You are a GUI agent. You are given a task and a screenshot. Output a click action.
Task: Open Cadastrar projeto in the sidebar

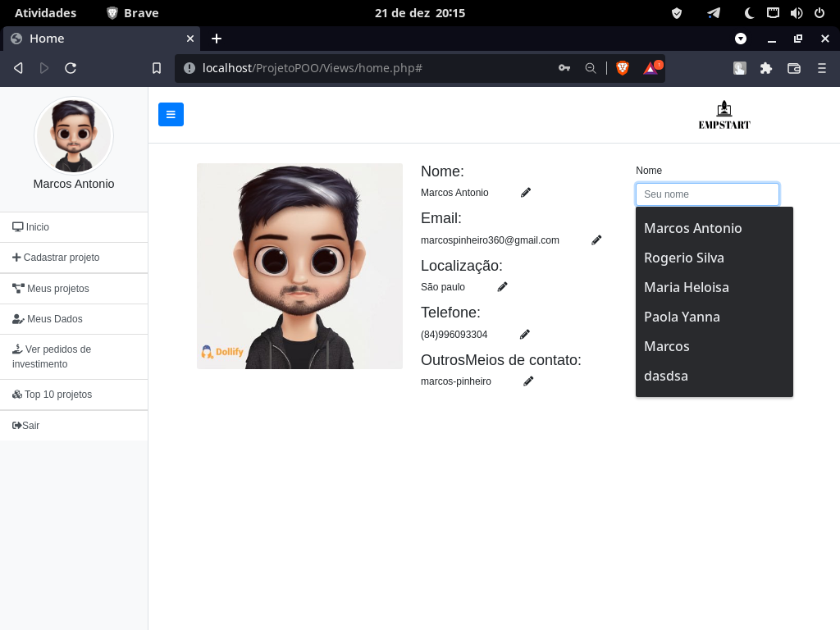click(x=74, y=258)
